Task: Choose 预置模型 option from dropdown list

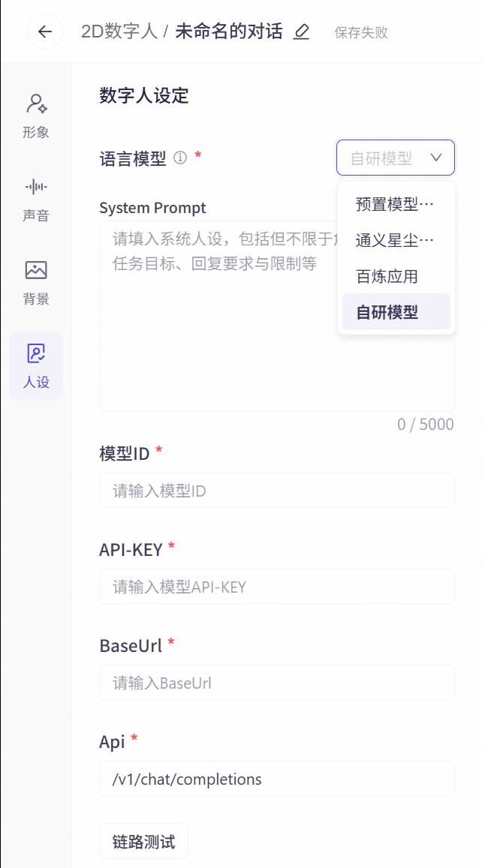Action: coord(396,204)
